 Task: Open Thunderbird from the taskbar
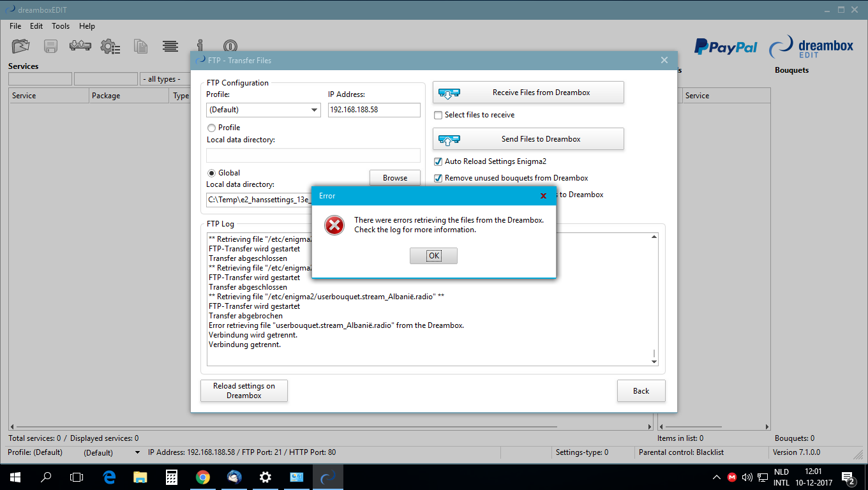(x=234, y=477)
